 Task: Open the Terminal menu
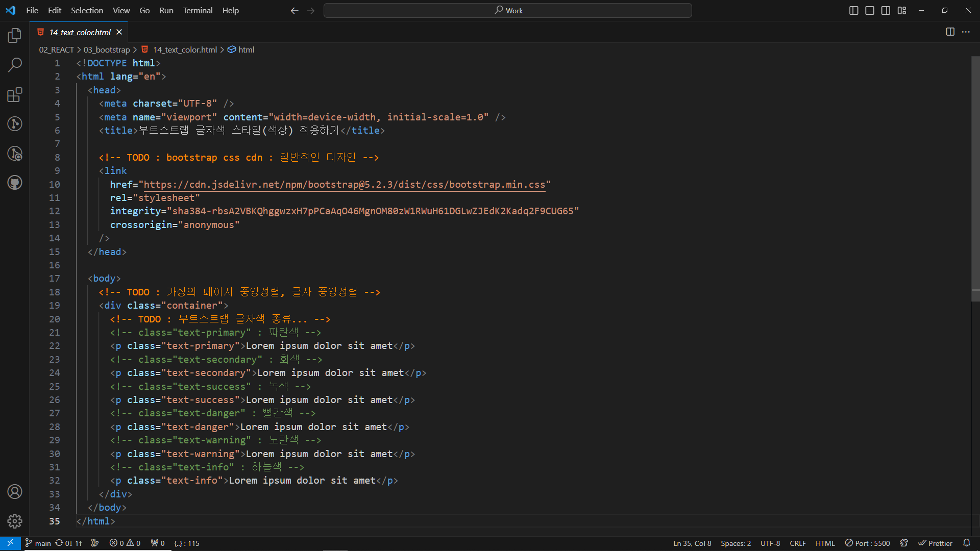(198, 10)
